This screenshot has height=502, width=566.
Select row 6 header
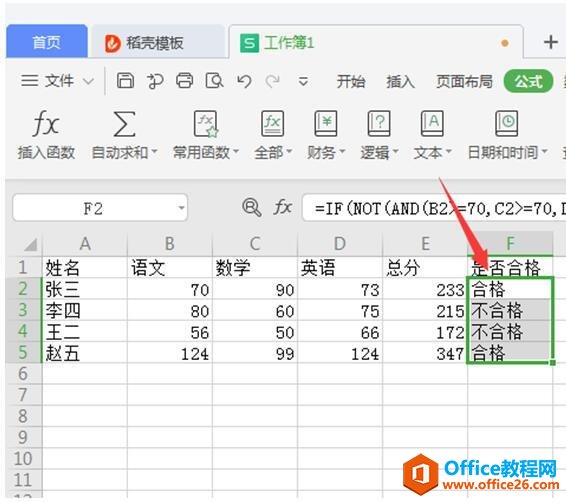tap(23, 374)
